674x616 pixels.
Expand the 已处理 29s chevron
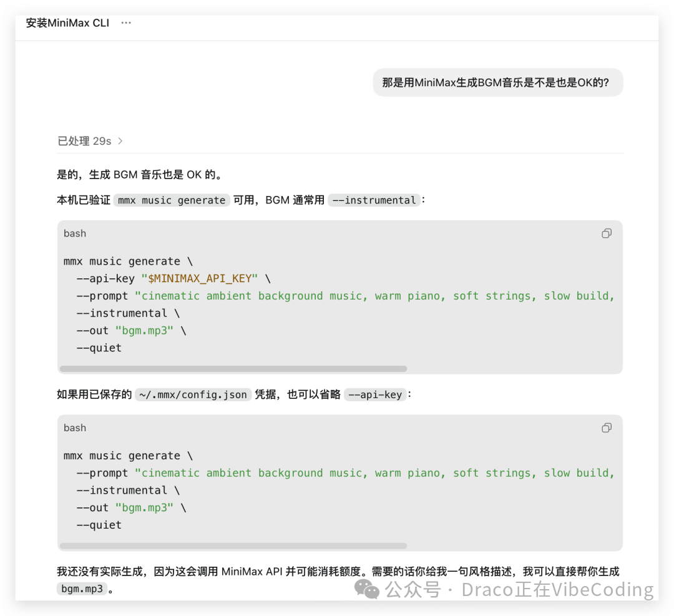[120, 141]
